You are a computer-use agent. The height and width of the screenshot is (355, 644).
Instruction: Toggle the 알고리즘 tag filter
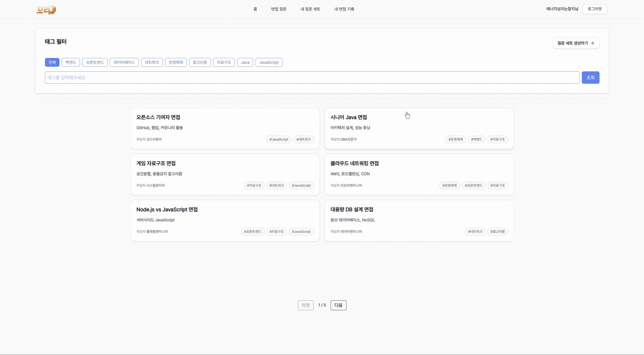pyautogui.click(x=200, y=62)
